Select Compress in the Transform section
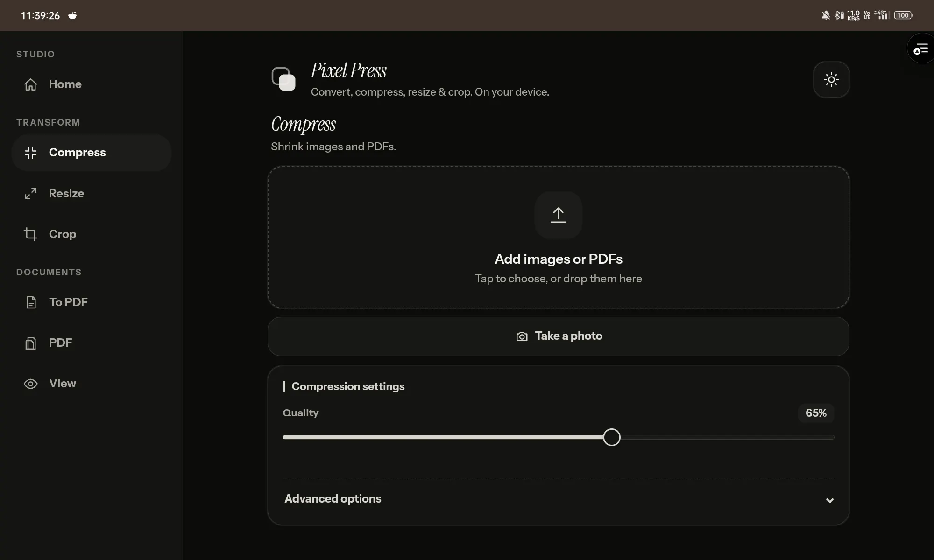 tap(92, 153)
